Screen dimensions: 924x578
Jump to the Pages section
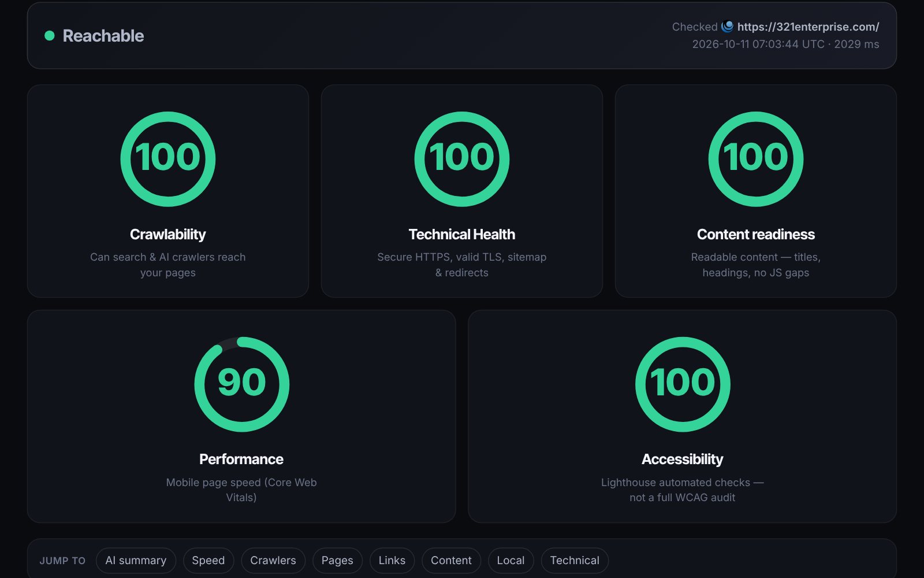click(337, 561)
